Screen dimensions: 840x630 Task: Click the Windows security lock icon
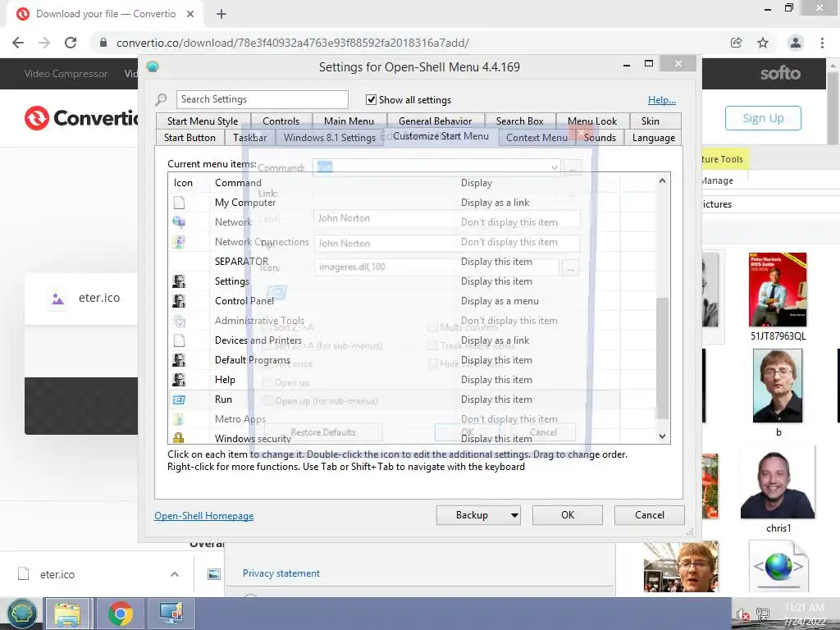pyautogui.click(x=179, y=438)
